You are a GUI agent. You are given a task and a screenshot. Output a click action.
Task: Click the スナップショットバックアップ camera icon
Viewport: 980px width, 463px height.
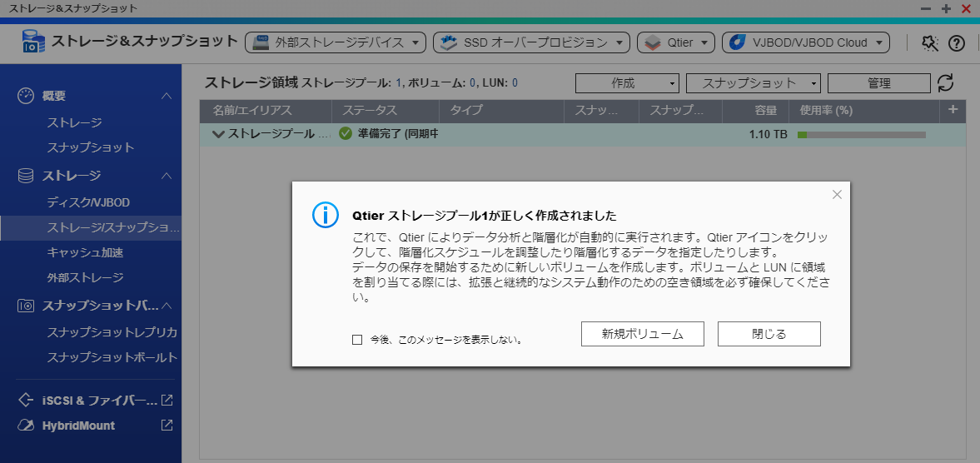point(26,306)
